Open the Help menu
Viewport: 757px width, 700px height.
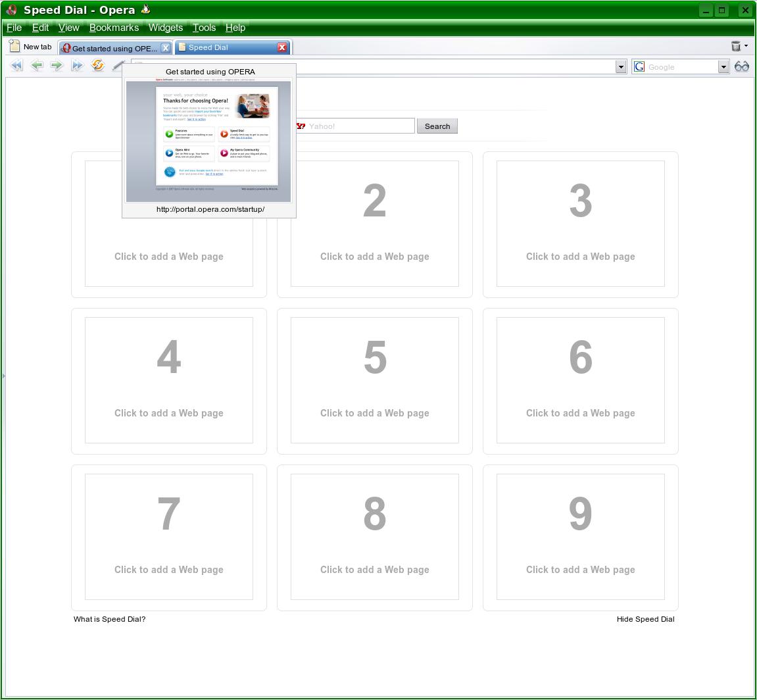coord(235,28)
